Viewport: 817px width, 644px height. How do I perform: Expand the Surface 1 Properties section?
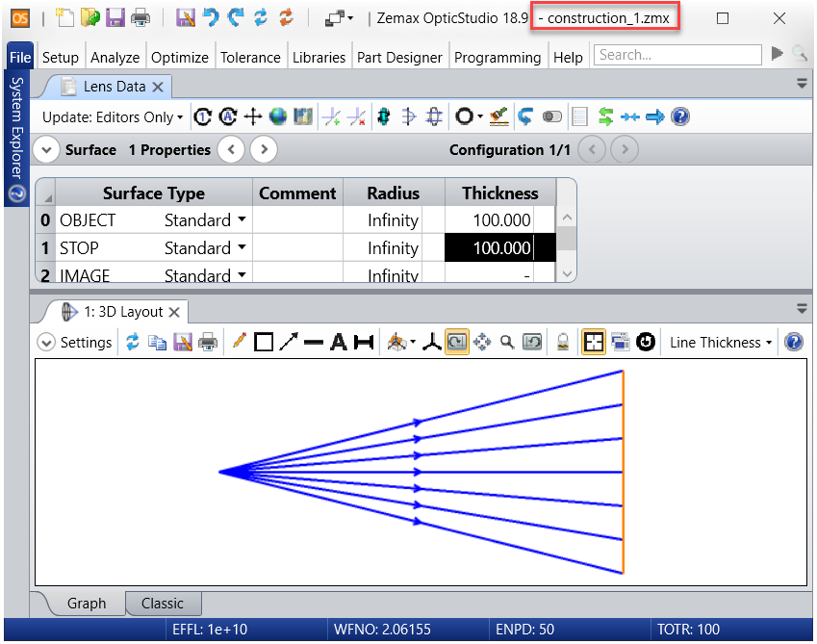[x=46, y=149]
